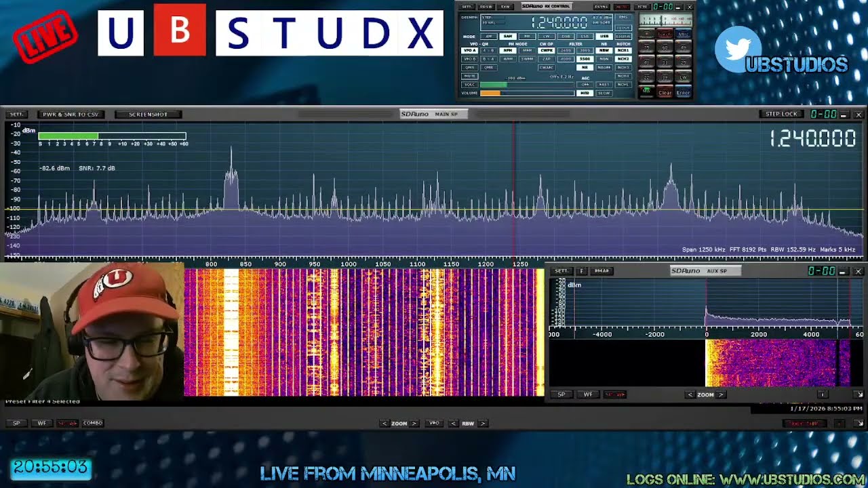Toggle the NR noise reduction button
The width and height of the screenshot is (868, 488).
(585, 67)
